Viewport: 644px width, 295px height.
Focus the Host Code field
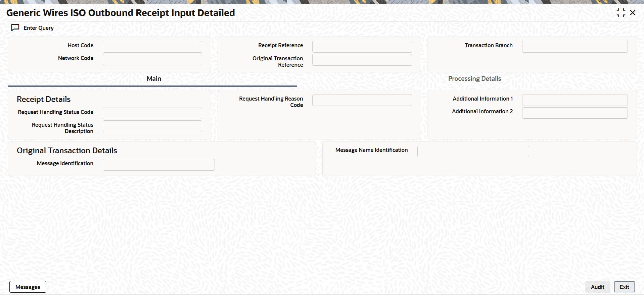pos(152,47)
